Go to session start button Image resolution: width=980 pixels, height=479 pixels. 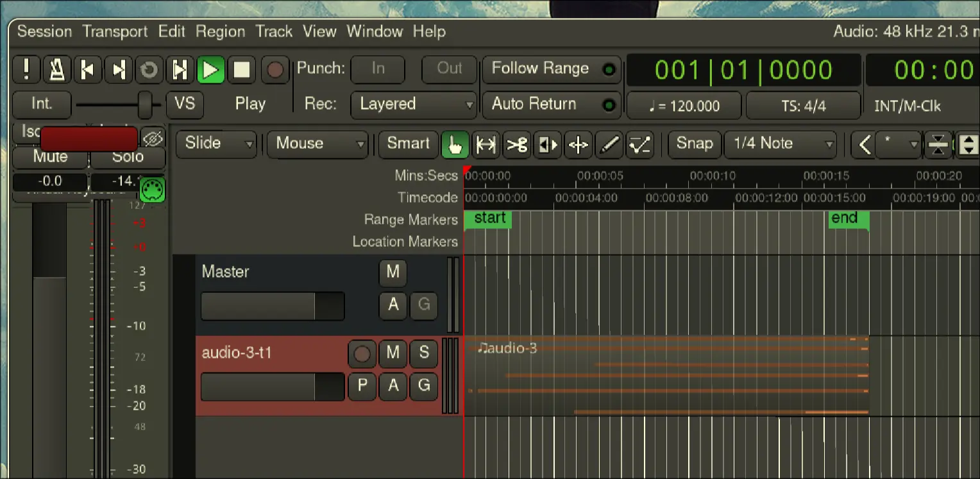[x=88, y=69]
